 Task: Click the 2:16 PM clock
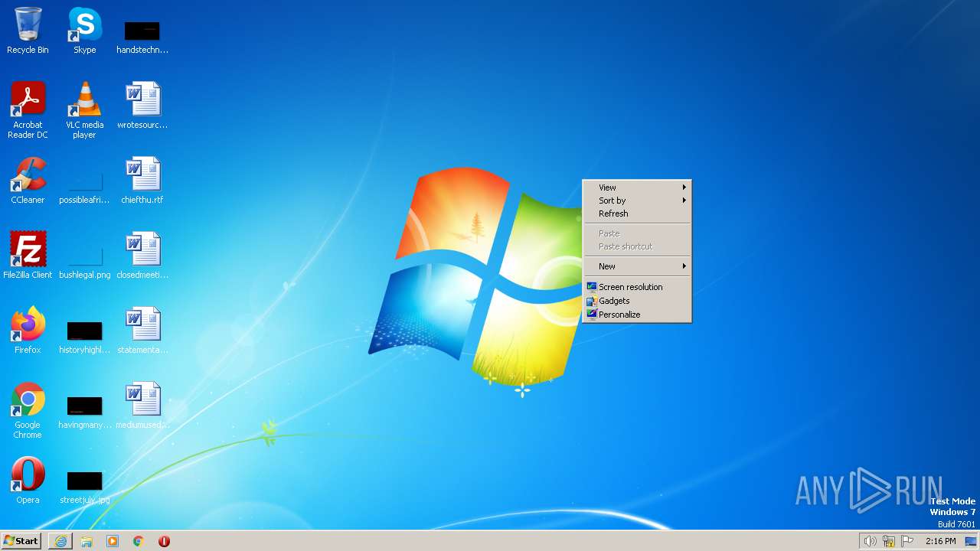[x=940, y=541]
